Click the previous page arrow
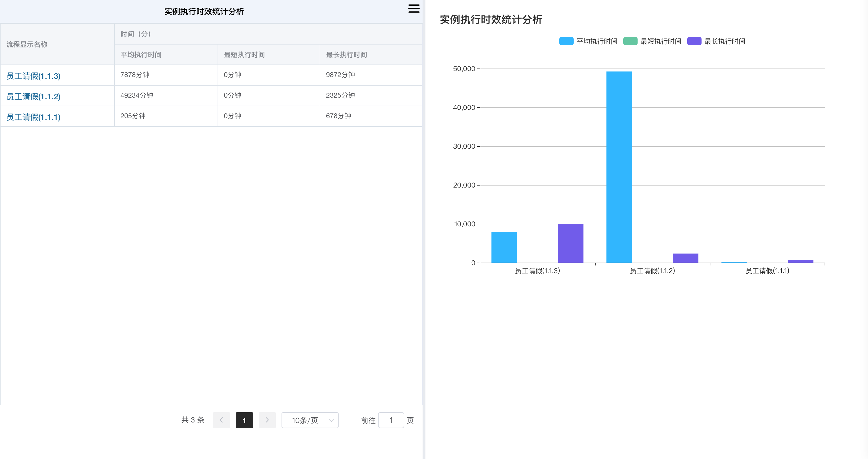 click(x=221, y=420)
